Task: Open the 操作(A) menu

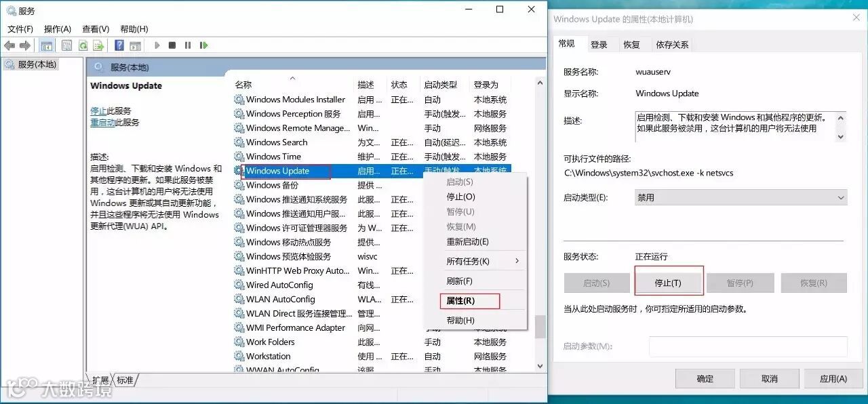Action: 58,29
